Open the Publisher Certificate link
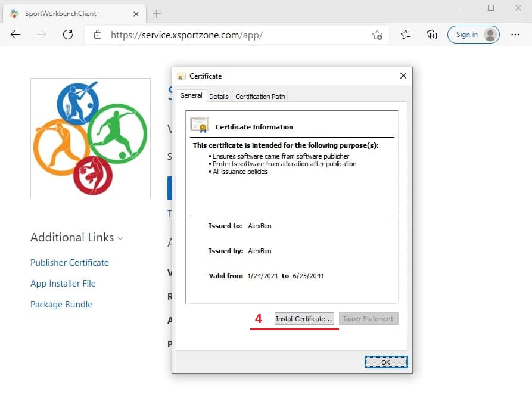Viewport: 532px width, 407px height. click(70, 263)
